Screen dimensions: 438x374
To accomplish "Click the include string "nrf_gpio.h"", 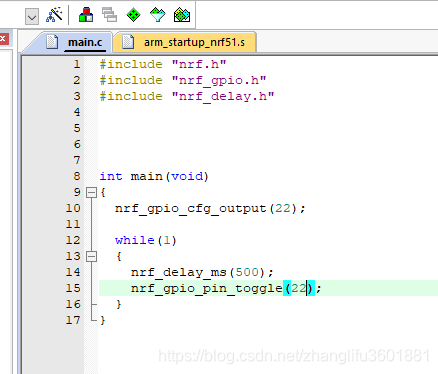I will pos(219,81).
